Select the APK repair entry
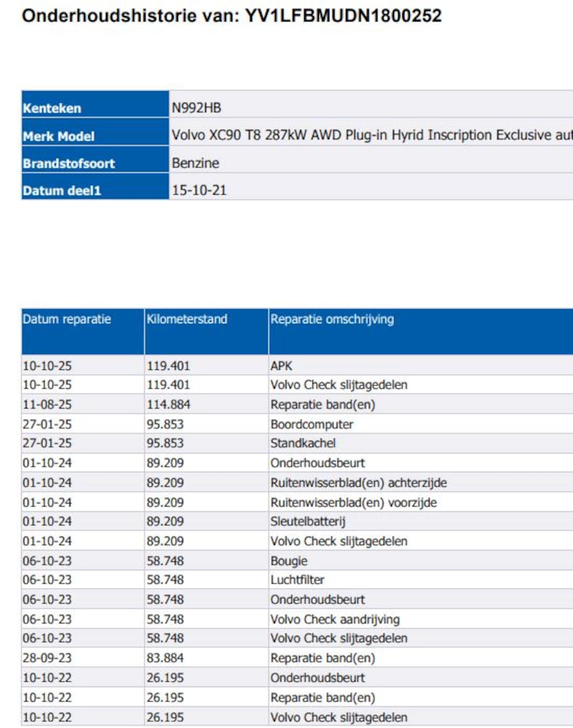 pos(281,366)
